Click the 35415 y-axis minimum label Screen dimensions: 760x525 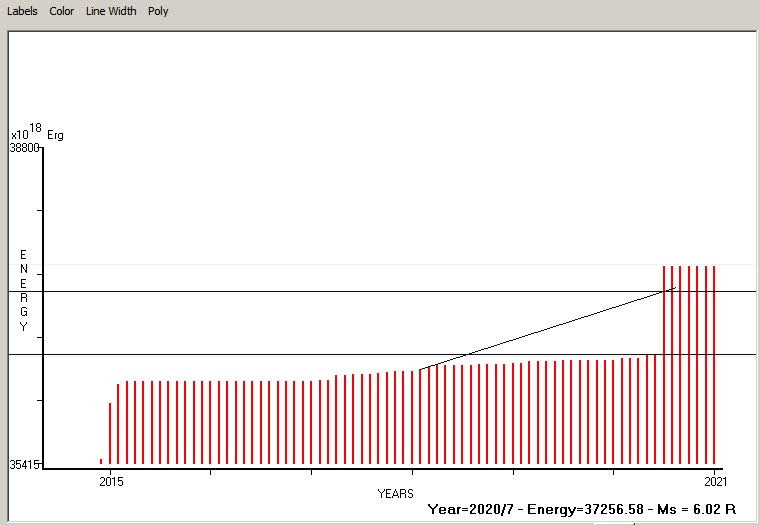pyautogui.click(x=24, y=465)
